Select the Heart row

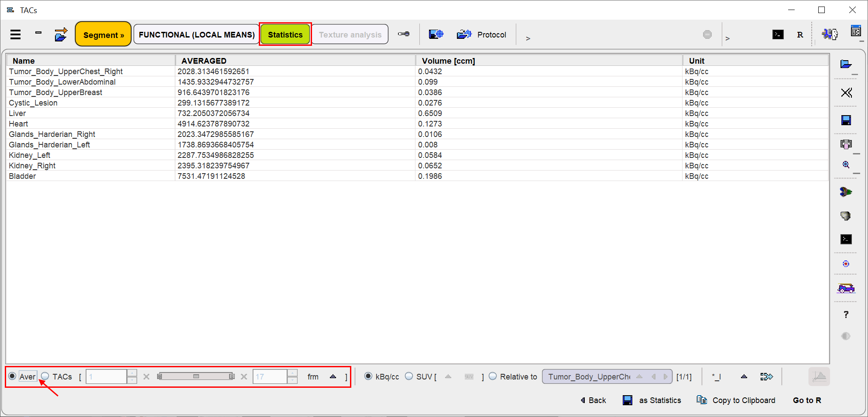coord(418,123)
